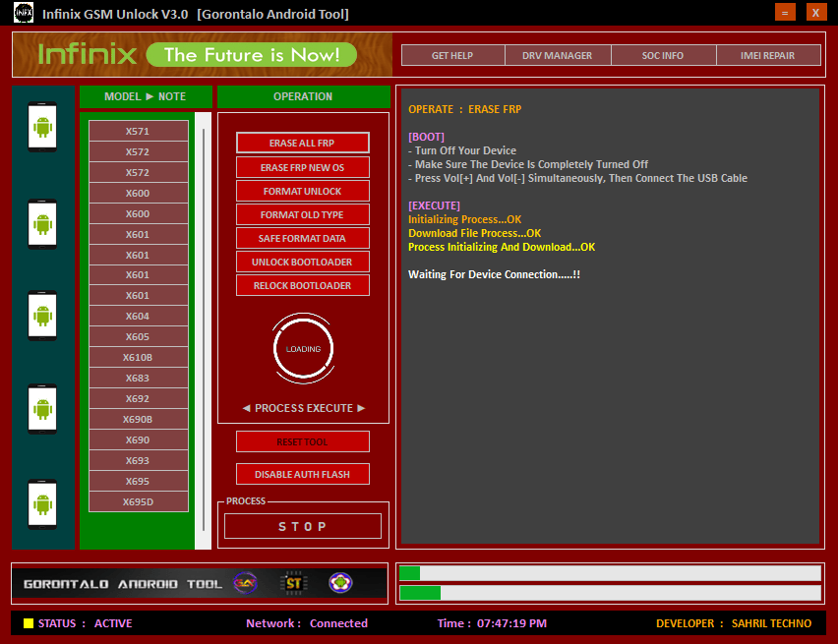Screen dimensions: 838x644
Task: Select model X610B from the list
Action: tap(138, 357)
